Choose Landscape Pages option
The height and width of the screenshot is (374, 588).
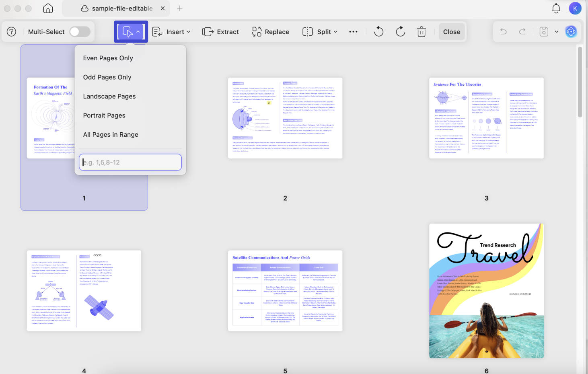click(109, 96)
